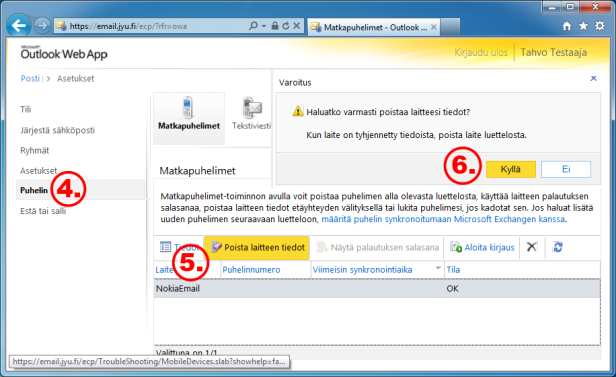Click the OK status cell of NokiaEmail

[452, 289]
